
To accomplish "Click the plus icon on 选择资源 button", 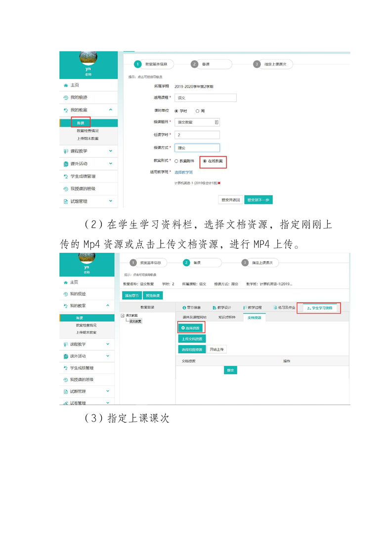I will coord(183,327).
